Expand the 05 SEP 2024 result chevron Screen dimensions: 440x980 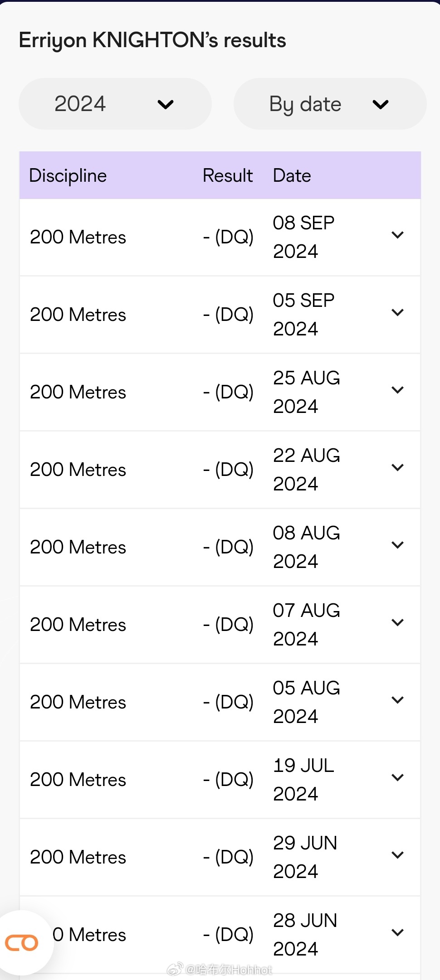(397, 312)
